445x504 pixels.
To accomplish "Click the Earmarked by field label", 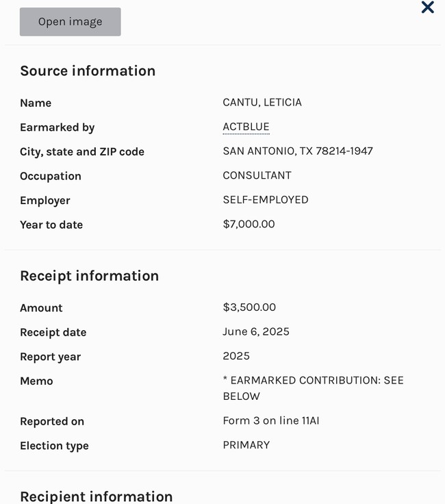I will [x=58, y=127].
